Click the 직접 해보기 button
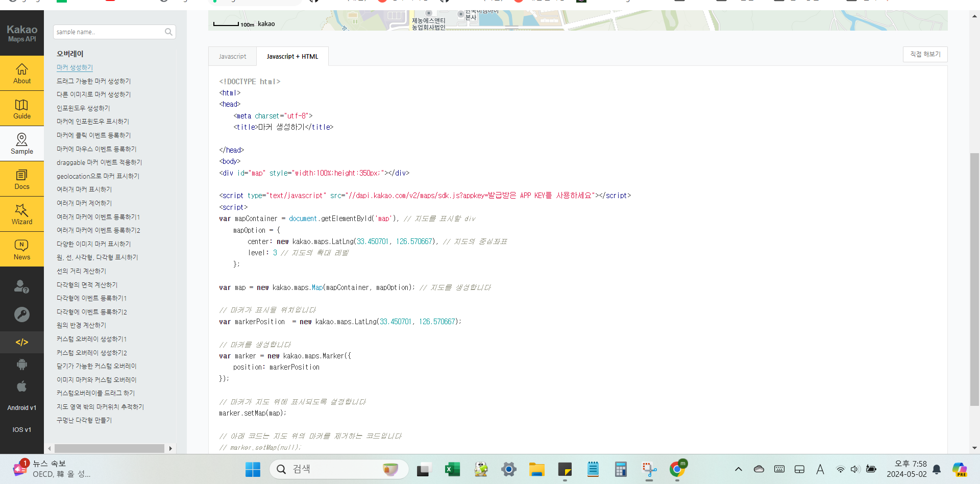The image size is (980, 484). tap(925, 54)
